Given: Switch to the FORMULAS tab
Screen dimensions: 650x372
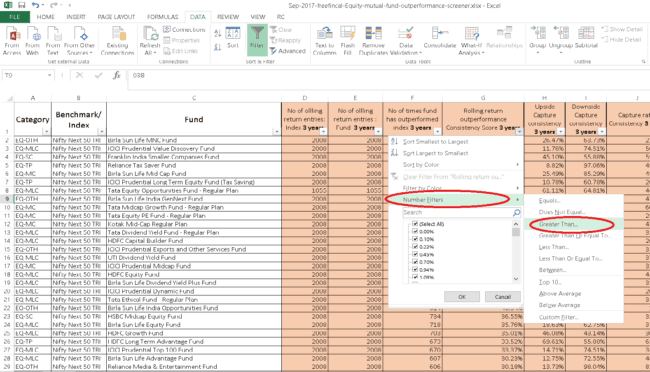Looking at the screenshot, I should point(162,17).
